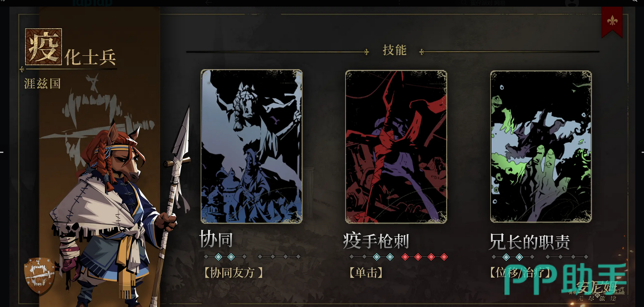
Task: Click first cyan diamond under 兄长的职责
Action: tap(506, 257)
